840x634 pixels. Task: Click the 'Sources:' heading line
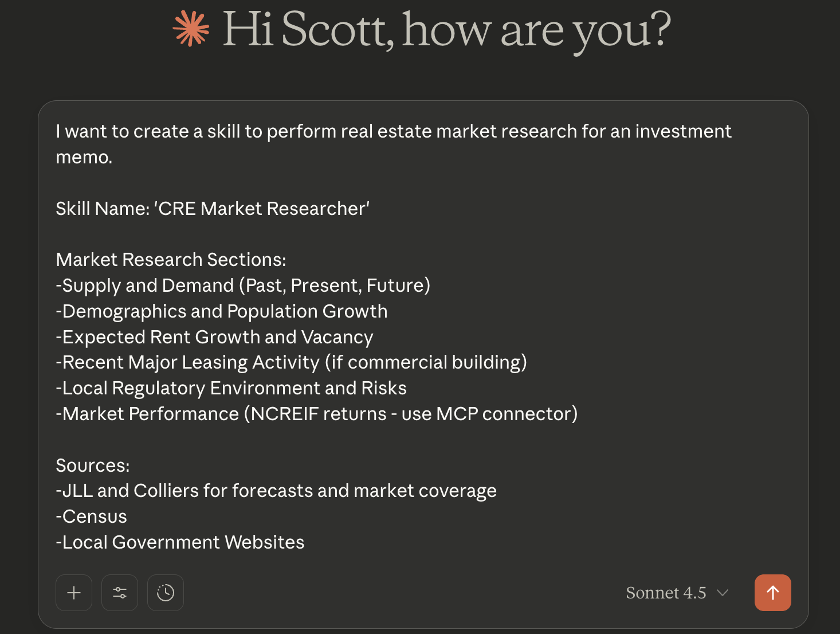pyautogui.click(x=93, y=465)
